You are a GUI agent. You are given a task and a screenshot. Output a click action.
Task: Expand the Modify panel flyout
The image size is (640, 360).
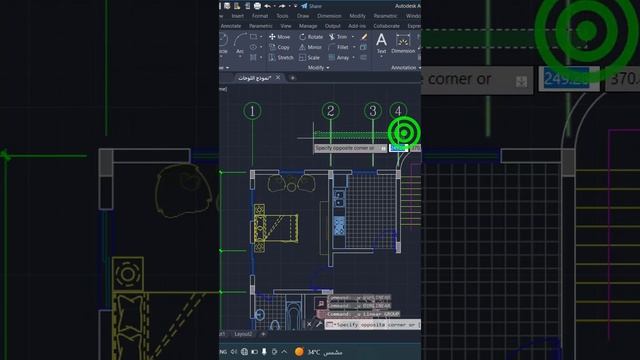point(319,68)
